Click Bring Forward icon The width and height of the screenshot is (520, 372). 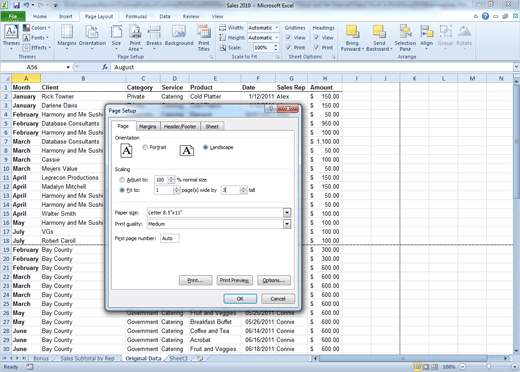click(352, 32)
